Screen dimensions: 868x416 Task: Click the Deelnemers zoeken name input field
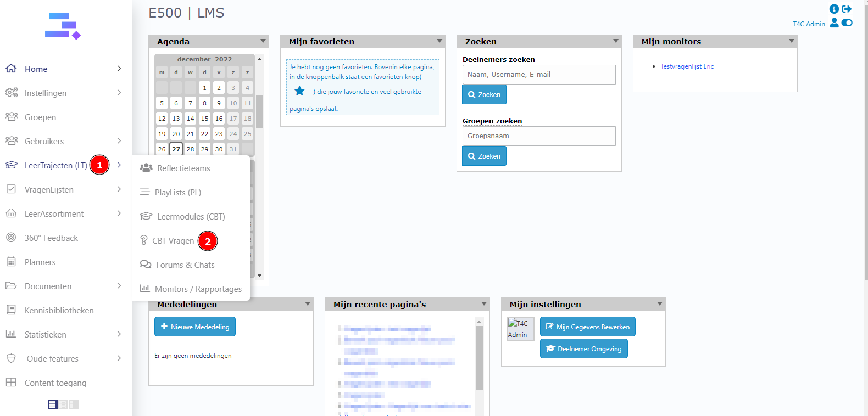539,75
